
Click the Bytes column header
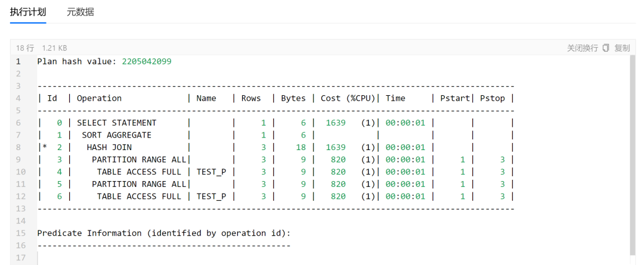coord(293,98)
